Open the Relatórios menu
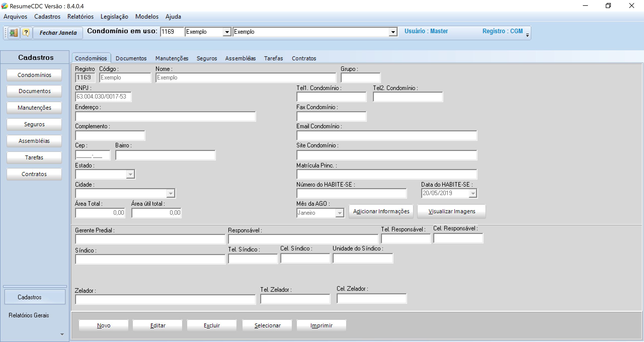This screenshot has width=644, height=342. tap(80, 17)
